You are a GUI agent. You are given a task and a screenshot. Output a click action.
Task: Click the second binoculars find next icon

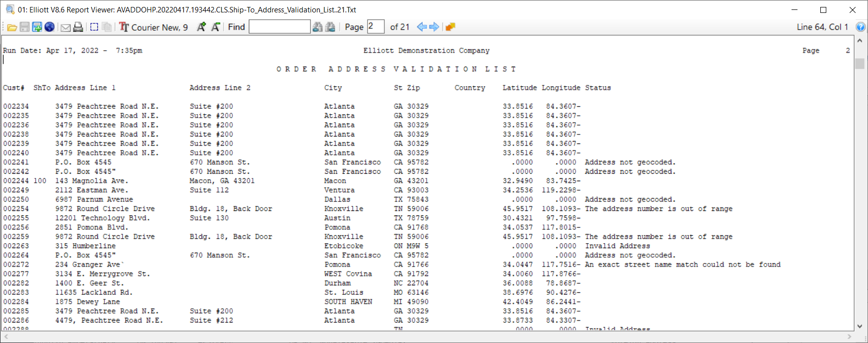point(330,27)
